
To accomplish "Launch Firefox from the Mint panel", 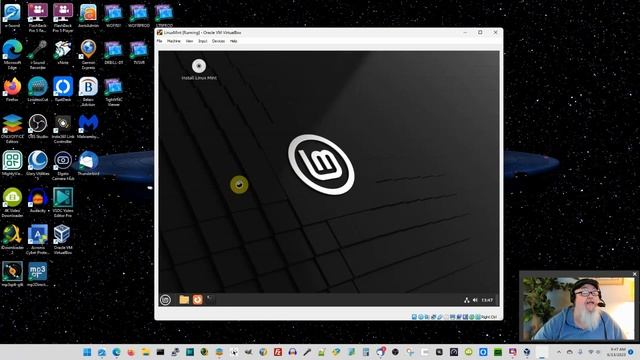I will pos(198,300).
